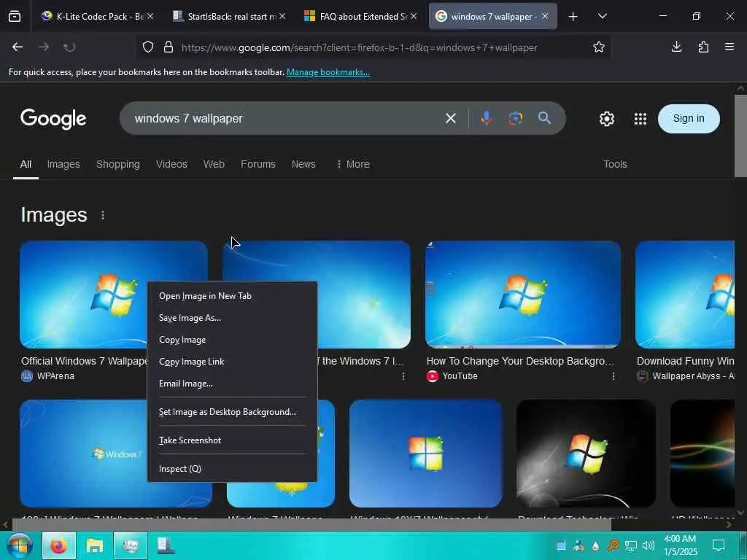Clear the Google search box
The width and height of the screenshot is (747, 560).
pos(451,118)
